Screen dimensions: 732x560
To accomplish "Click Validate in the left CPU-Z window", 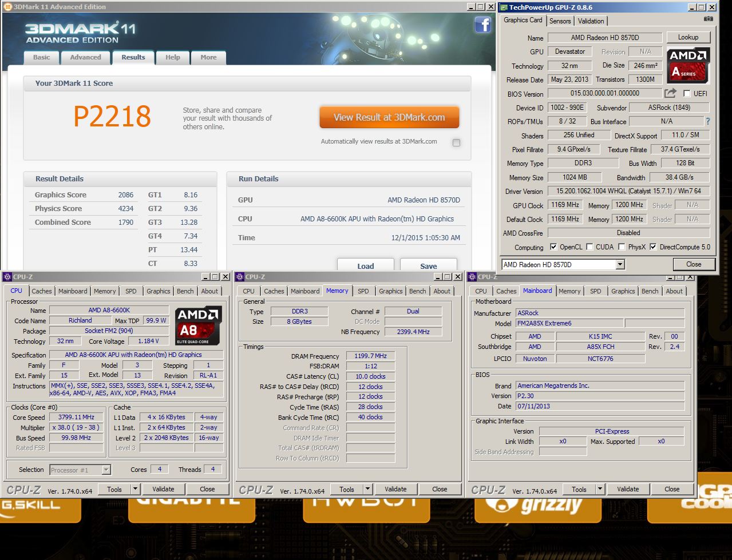I will (x=163, y=489).
